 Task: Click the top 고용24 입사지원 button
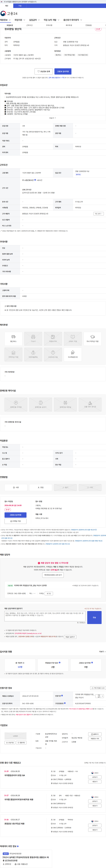coord(63,71)
